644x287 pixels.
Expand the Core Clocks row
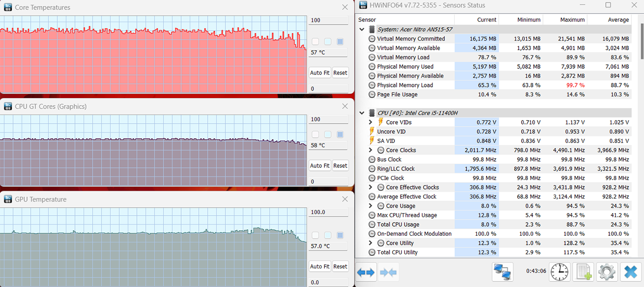[371, 150]
